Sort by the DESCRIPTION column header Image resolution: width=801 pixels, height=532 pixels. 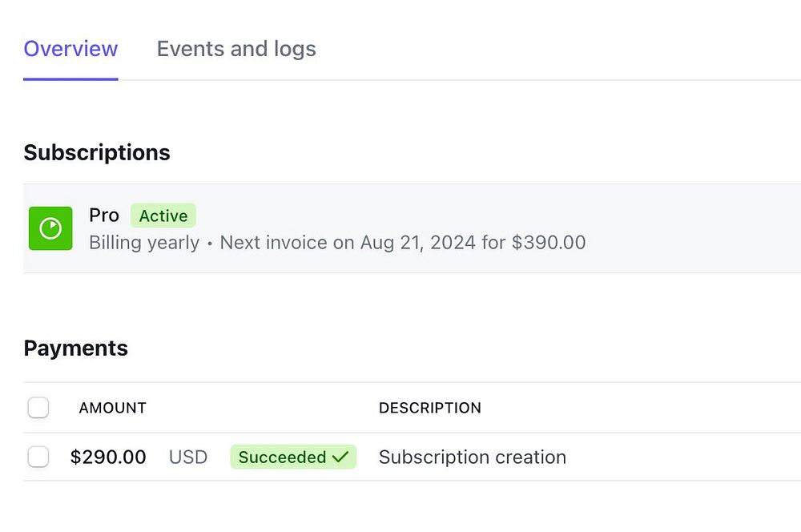pos(430,408)
